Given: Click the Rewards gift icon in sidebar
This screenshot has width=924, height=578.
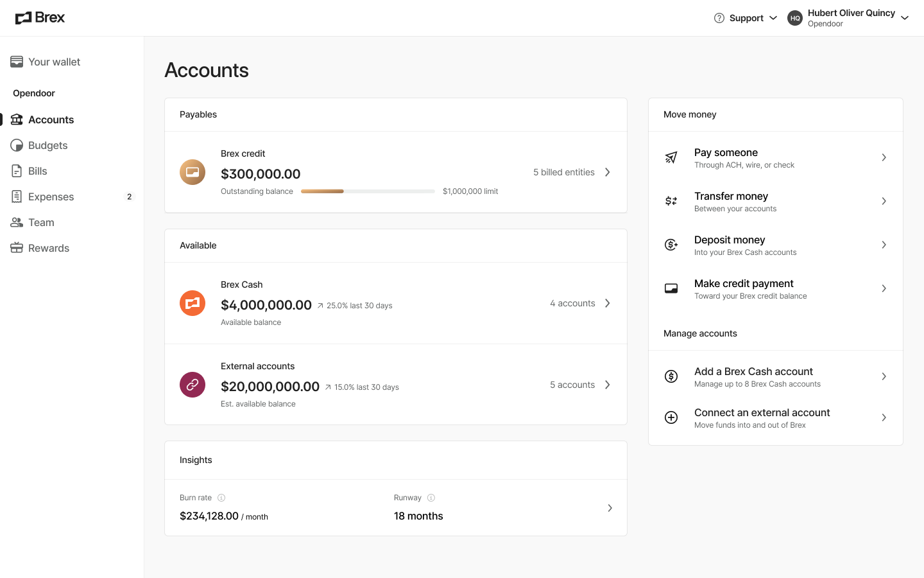Looking at the screenshot, I should coord(17,248).
